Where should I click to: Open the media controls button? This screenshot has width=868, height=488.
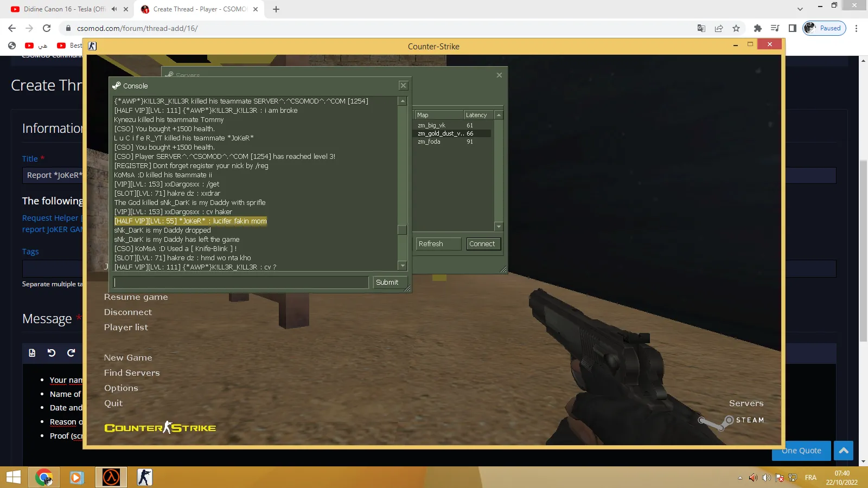click(x=775, y=28)
